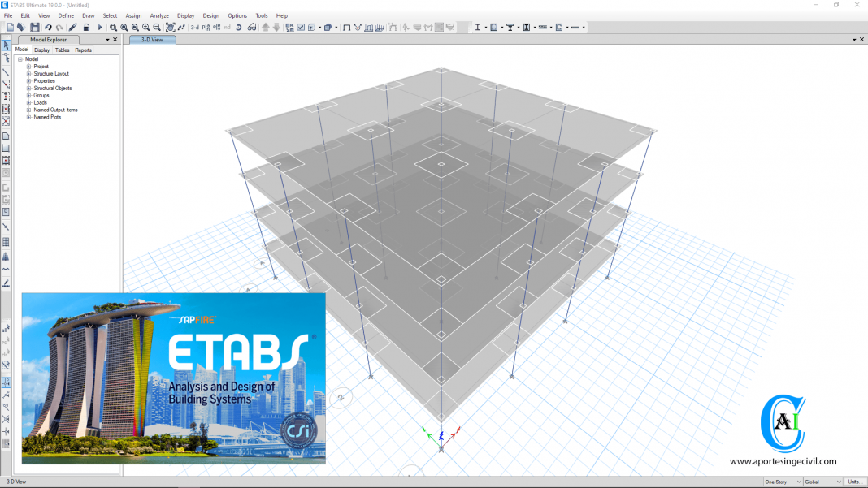Expand the Structural Objects tree node

(28, 88)
